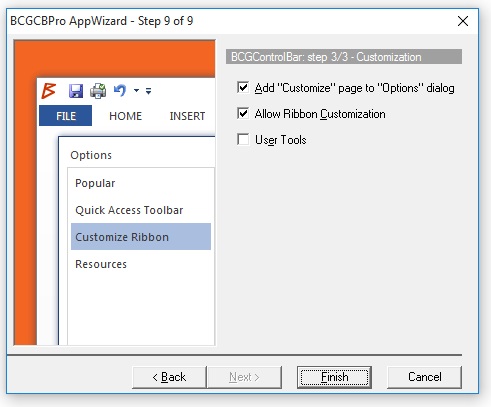The height and width of the screenshot is (407, 491).
Task: Click the Undo arrow icon in preview
Action: [120, 90]
